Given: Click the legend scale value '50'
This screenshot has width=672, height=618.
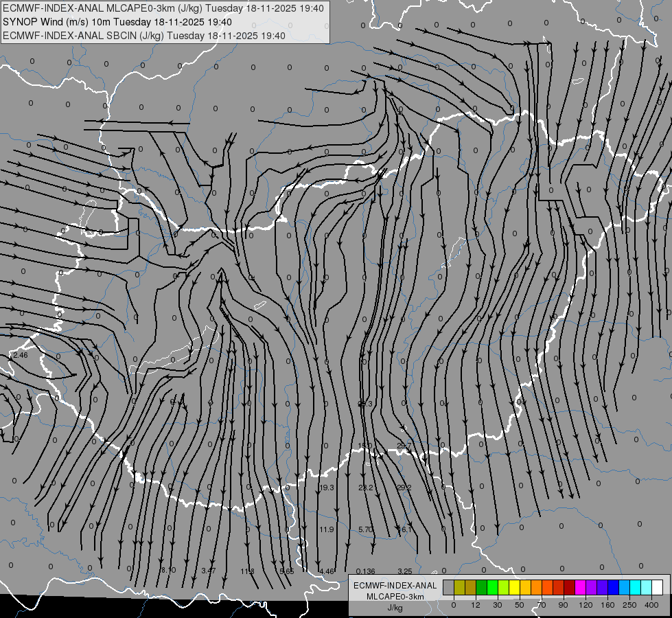Looking at the screenshot, I should click(x=519, y=605).
